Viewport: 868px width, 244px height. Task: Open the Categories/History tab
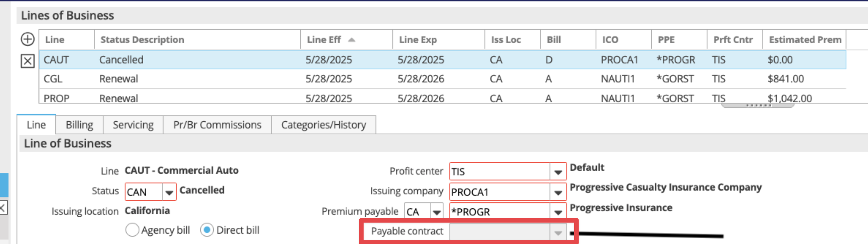point(323,125)
